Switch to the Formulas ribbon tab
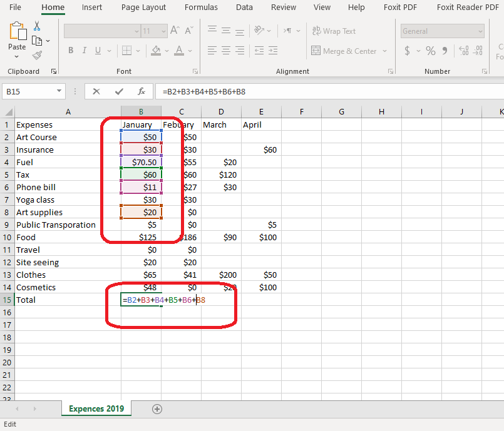504x431 pixels. click(201, 8)
